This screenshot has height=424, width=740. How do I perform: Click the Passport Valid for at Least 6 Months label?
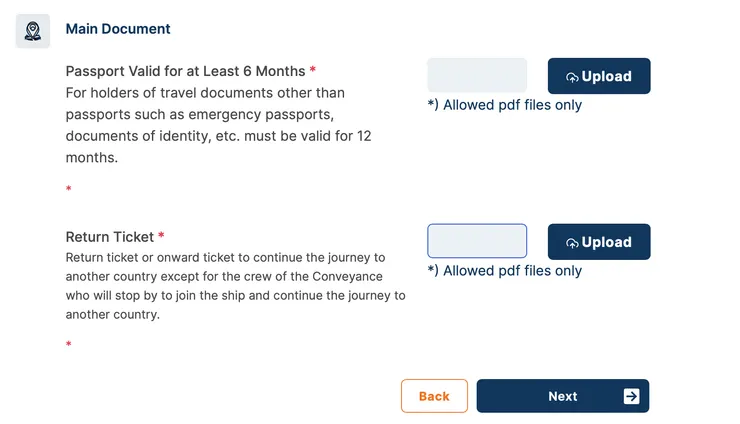[185, 71]
